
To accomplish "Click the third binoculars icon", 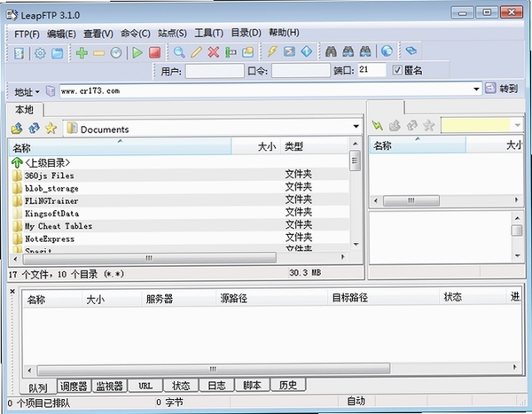I will point(365,51).
